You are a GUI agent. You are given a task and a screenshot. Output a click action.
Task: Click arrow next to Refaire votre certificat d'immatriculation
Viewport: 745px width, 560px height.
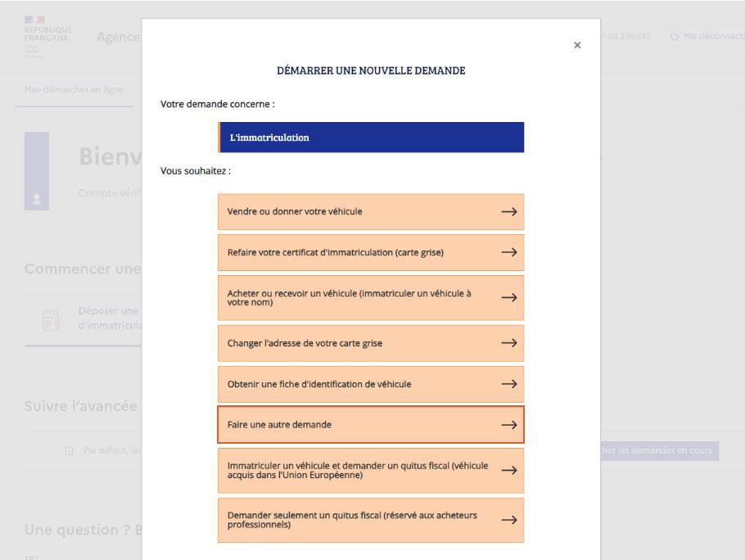tap(509, 252)
